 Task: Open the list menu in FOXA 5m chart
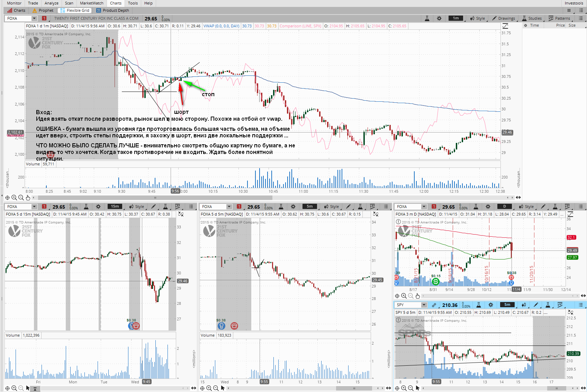386,207
